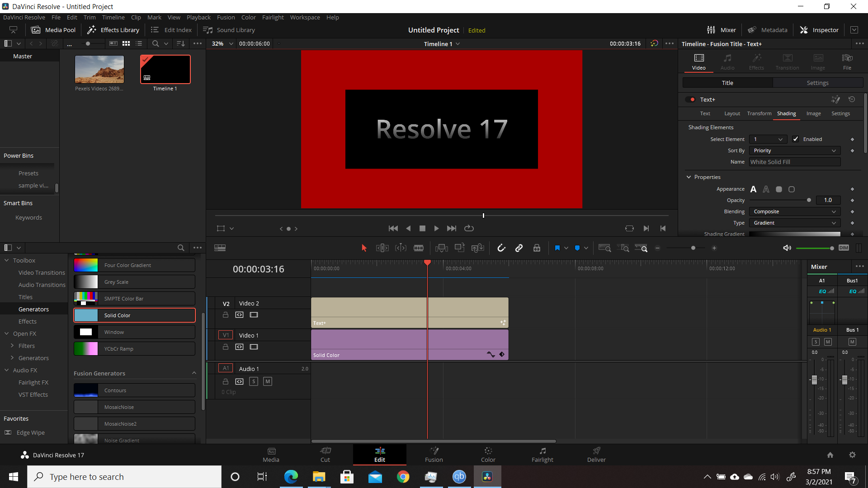Play timeline in reverse

408,229
